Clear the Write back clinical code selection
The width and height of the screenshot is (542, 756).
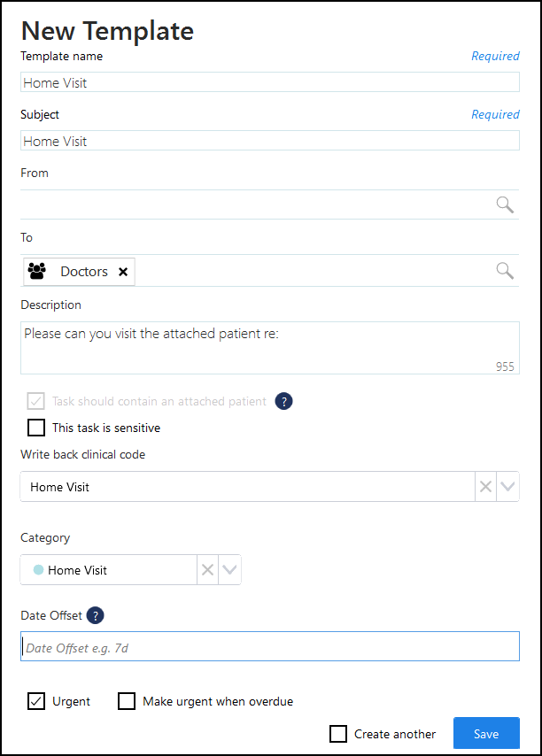pyautogui.click(x=485, y=487)
